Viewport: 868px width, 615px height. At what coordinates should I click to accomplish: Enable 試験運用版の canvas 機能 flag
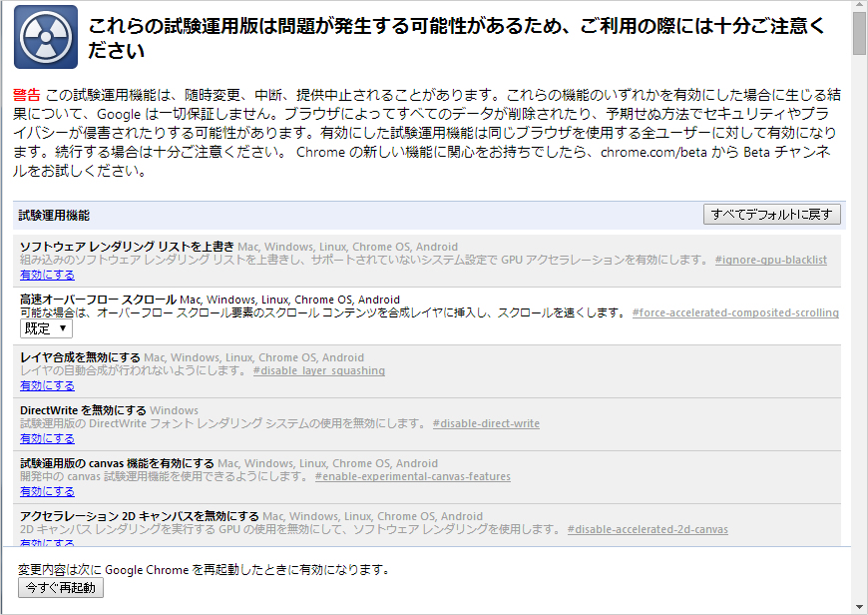point(47,491)
